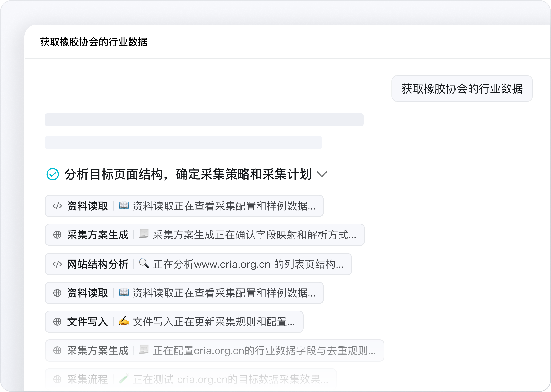Click text 正在分析www.cria.org.cn 的列表页结构...
Image resolution: width=551 pixels, height=392 pixels.
(x=249, y=264)
